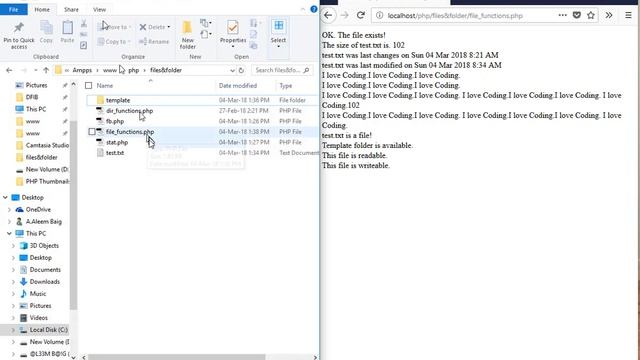Switch to the View ribbon tab
Screen dimensions: 640x360
pos(99,9)
